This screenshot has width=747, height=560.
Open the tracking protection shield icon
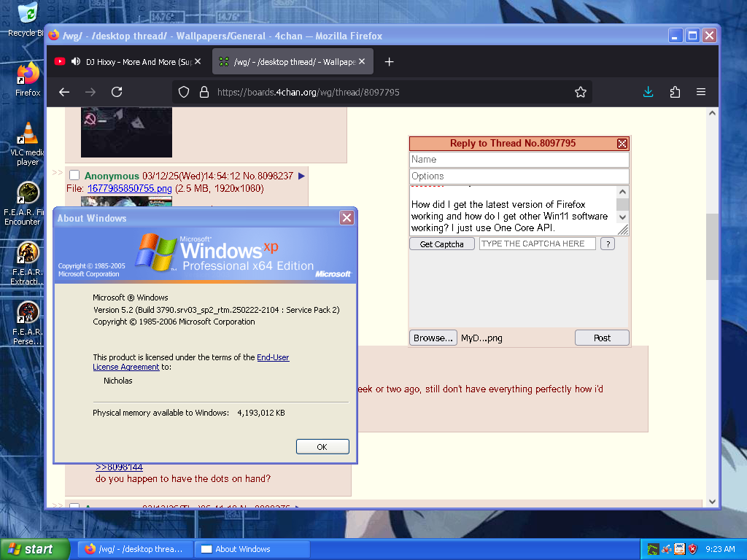point(184,92)
